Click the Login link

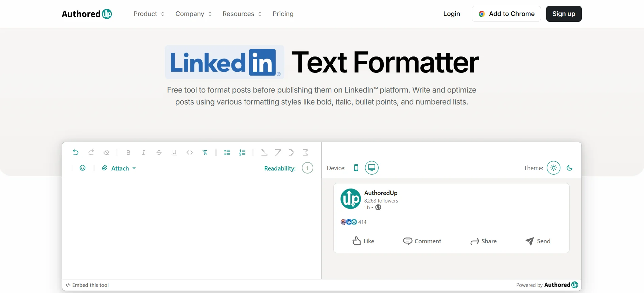click(x=452, y=14)
